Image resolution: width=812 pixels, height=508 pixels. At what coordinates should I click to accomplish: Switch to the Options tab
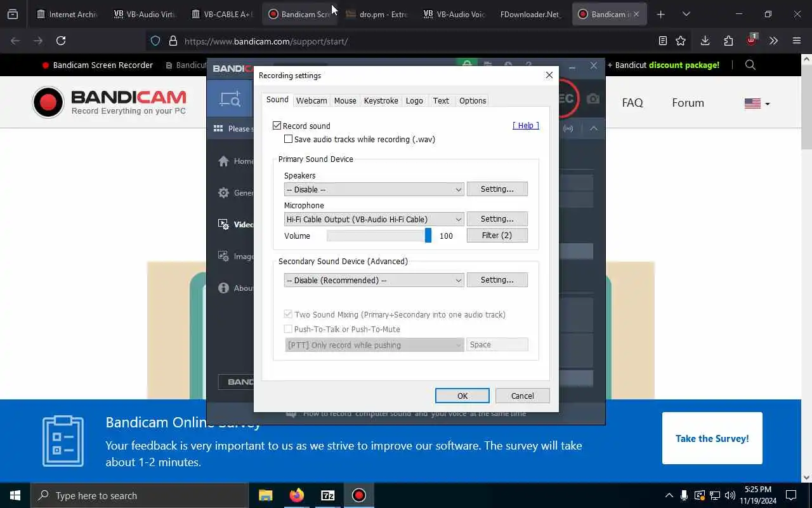pyautogui.click(x=473, y=100)
